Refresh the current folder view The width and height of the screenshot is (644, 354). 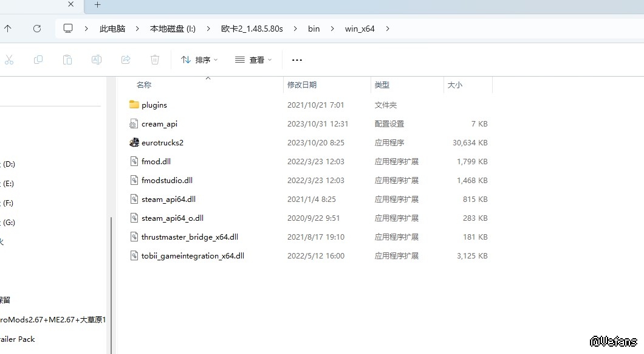pos(37,29)
